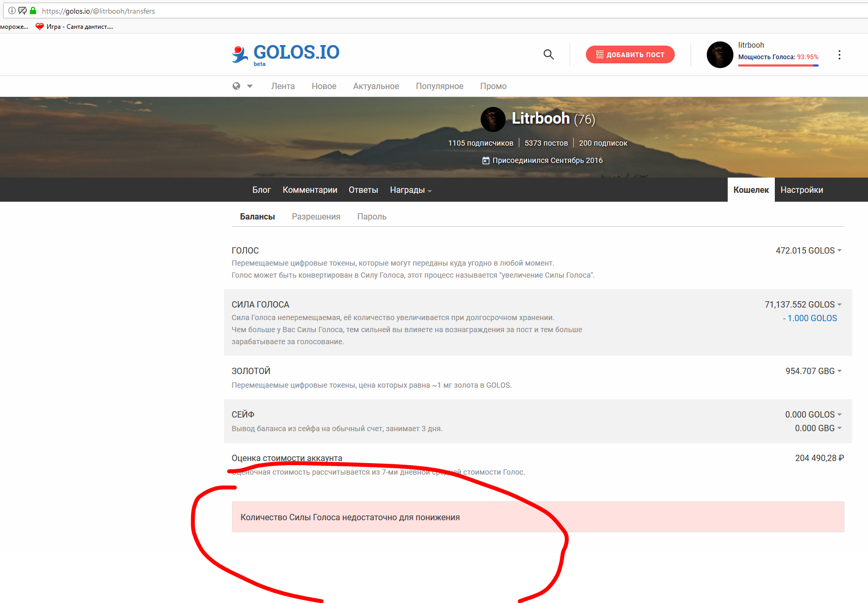Switch to the Разрешения tab
This screenshot has width=868, height=603.
pos(316,216)
